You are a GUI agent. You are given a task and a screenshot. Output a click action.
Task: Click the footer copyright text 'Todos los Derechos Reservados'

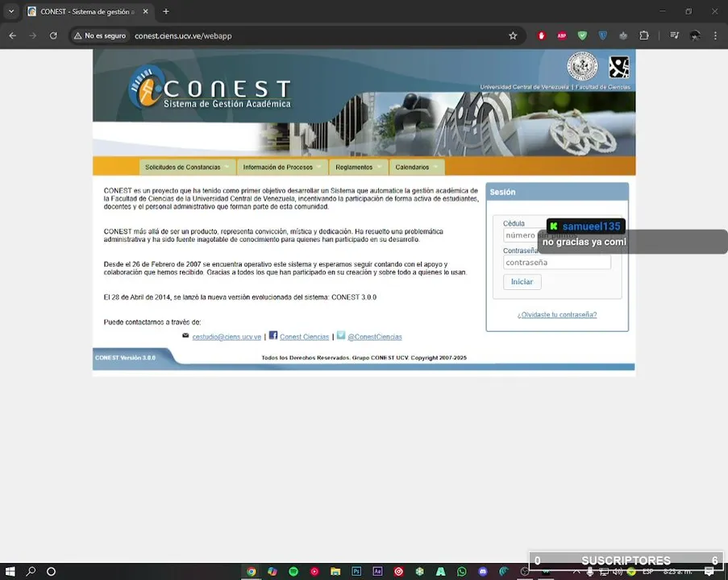[x=306, y=358]
